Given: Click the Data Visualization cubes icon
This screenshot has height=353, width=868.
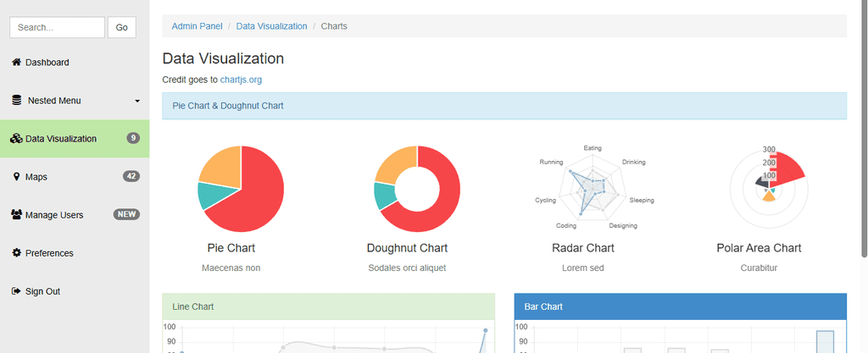Looking at the screenshot, I should click(x=16, y=139).
